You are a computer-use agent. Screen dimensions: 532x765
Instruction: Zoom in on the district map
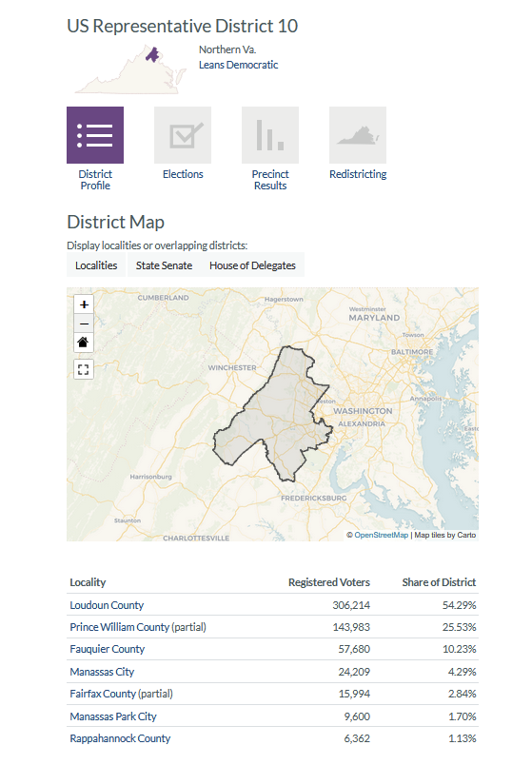tap(84, 304)
